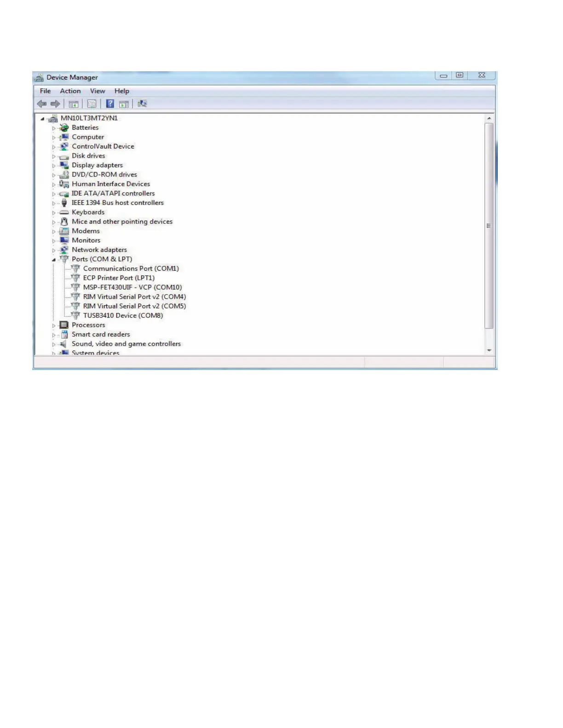Viewport: 563px width, 728px height.
Task: Click the Ports (COM & LPT) icon
Action: point(64,259)
